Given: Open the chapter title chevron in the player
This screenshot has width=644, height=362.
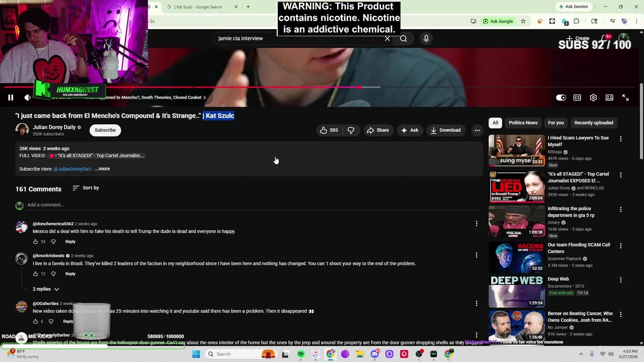Looking at the screenshot, I should pos(204,98).
